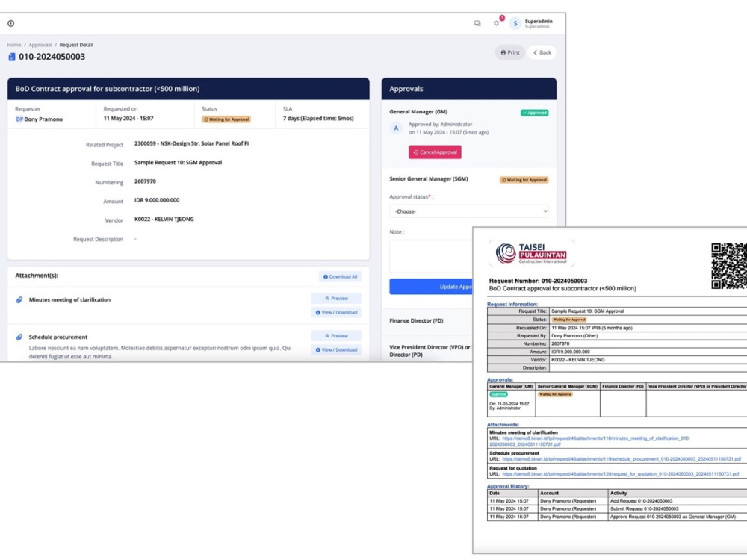Viewport: 747px width, 560px height.
Task: Click the Back button
Action: (x=542, y=52)
